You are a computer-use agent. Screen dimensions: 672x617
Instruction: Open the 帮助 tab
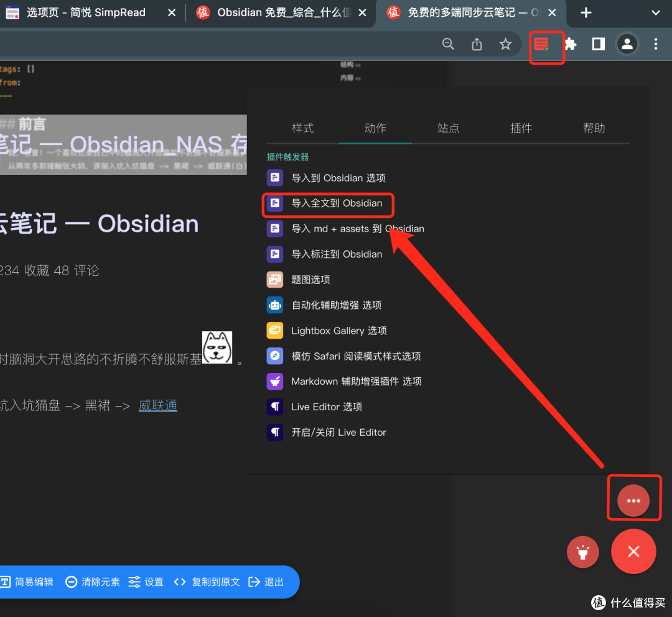pos(594,128)
